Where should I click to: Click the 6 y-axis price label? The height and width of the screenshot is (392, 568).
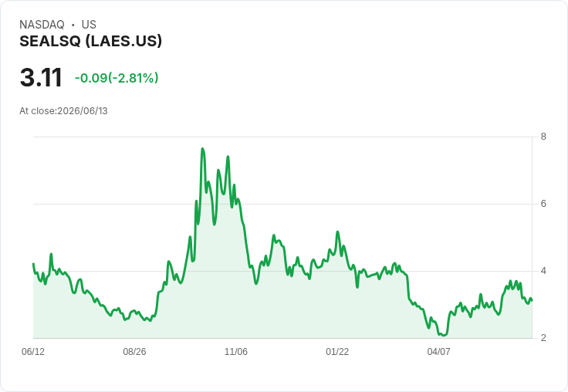pyautogui.click(x=543, y=204)
